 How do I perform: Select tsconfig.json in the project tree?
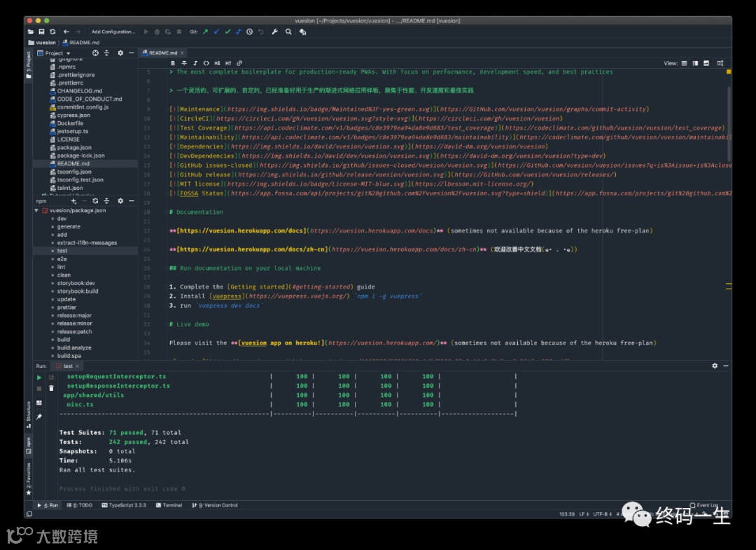pos(74,171)
